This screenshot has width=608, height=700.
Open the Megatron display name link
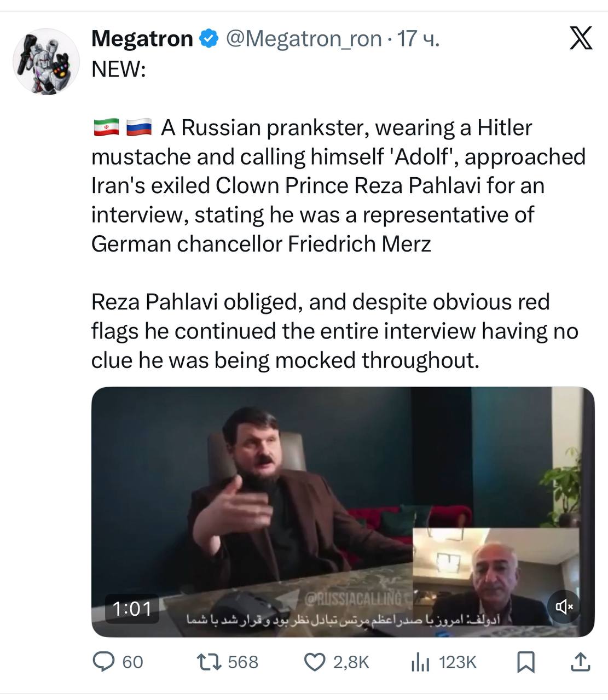[x=142, y=39]
